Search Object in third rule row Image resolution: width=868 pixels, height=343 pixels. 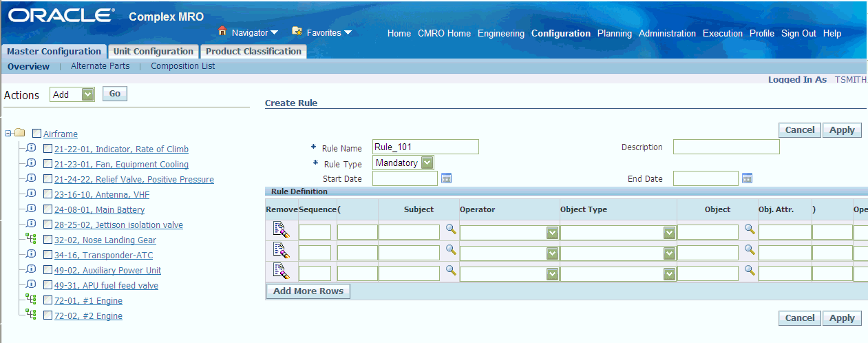[750, 270]
